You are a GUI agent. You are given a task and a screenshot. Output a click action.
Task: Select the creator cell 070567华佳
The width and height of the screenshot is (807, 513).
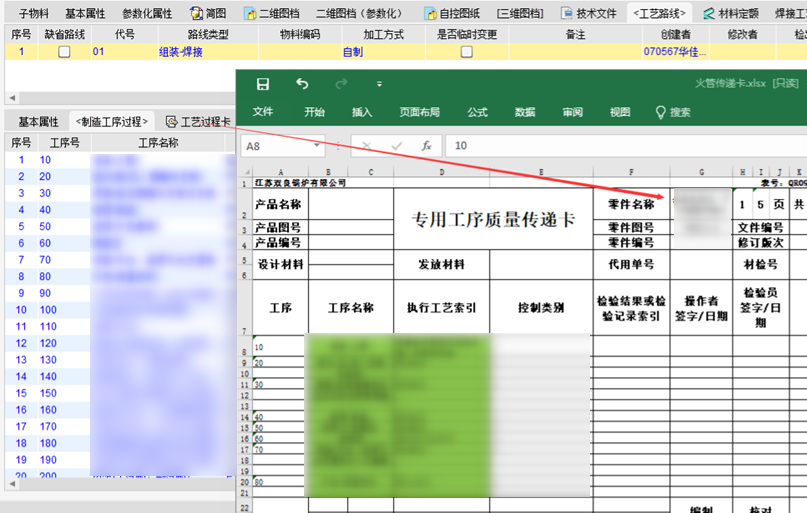(675, 52)
